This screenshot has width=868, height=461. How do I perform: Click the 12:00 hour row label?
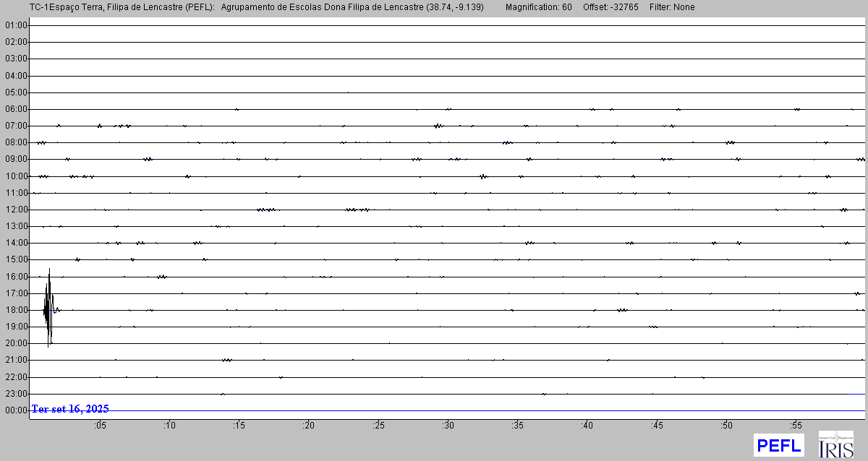(15, 210)
